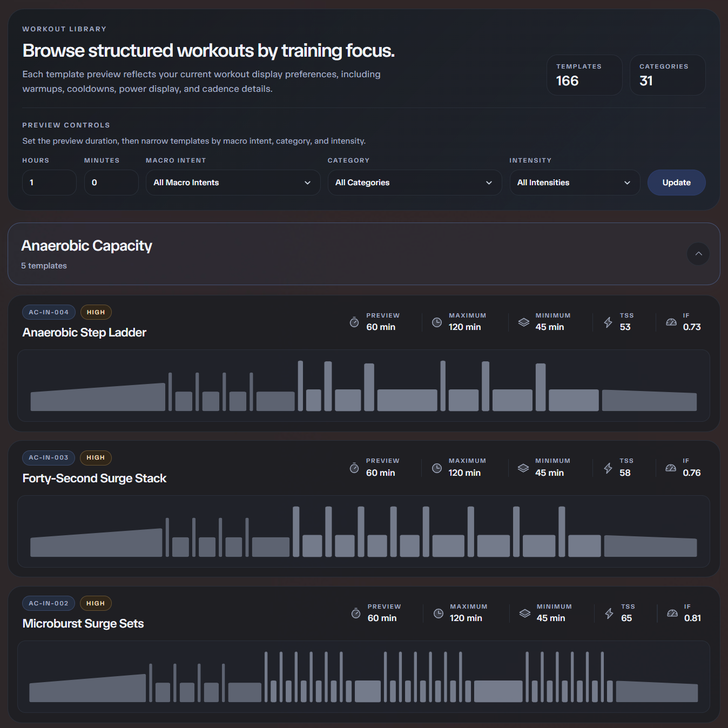The width and height of the screenshot is (728, 728).
Task: Click the Anaerobic Step Ladder interval chart
Action: click(363, 386)
